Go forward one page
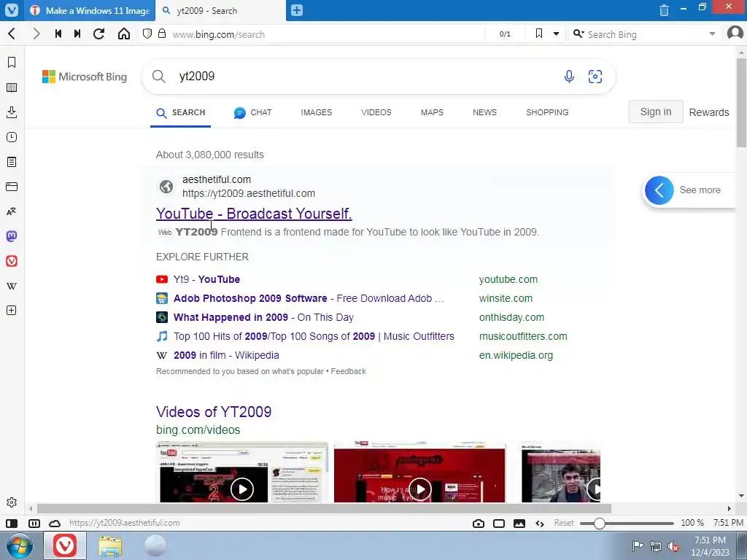This screenshot has height=560, width=747. coord(36,34)
